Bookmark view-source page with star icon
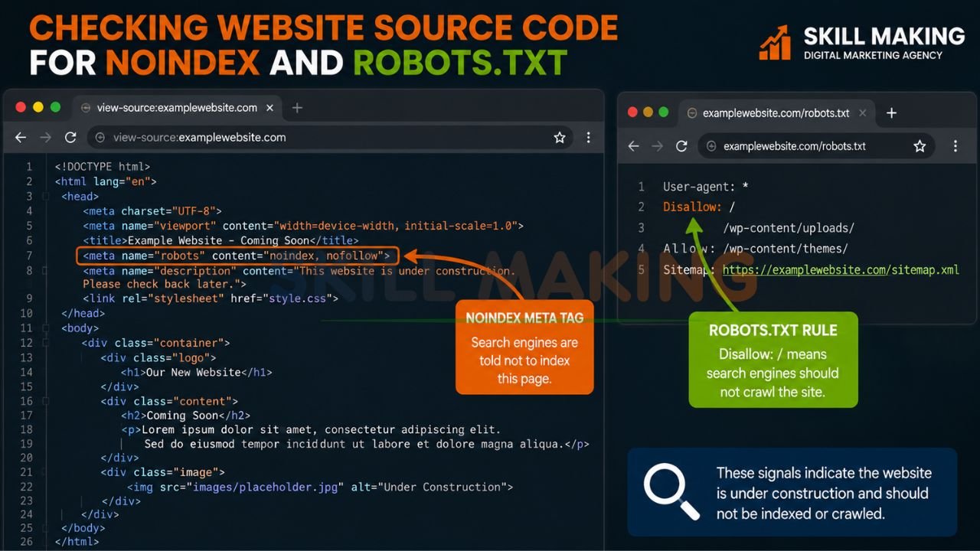This screenshot has width=980, height=551. tap(560, 138)
